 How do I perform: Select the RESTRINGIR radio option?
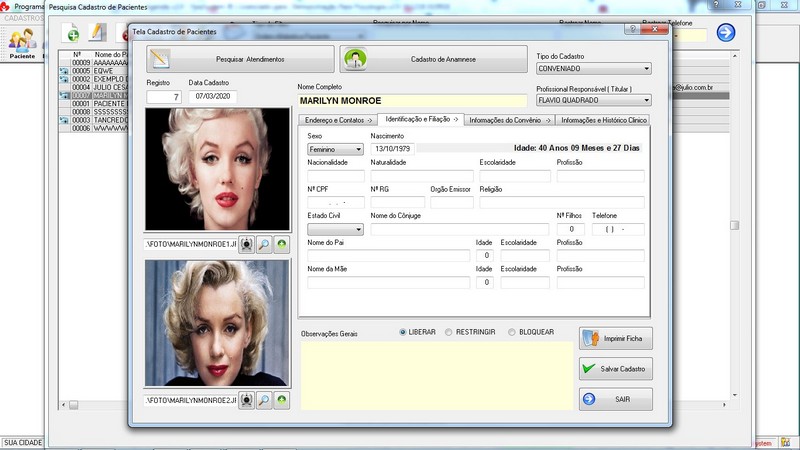(x=449, y=332)
